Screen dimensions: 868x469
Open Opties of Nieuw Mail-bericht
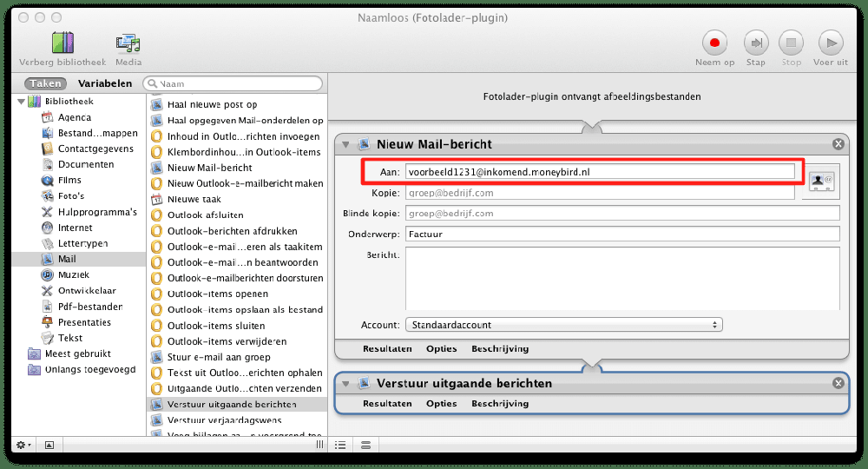tap(441, 349)
